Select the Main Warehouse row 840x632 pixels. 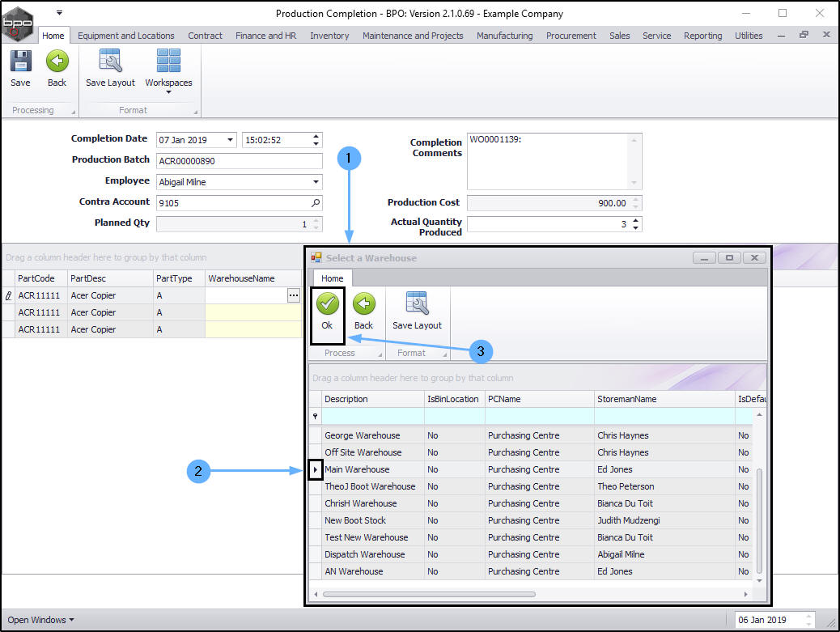point(357,469)
